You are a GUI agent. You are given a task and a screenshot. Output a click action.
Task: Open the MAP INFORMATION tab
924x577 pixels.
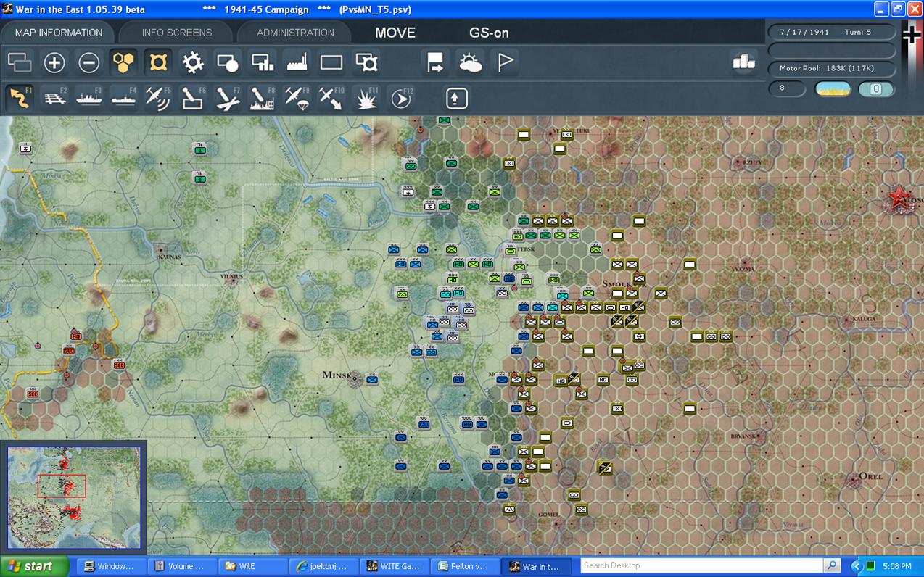coord(59,33)
